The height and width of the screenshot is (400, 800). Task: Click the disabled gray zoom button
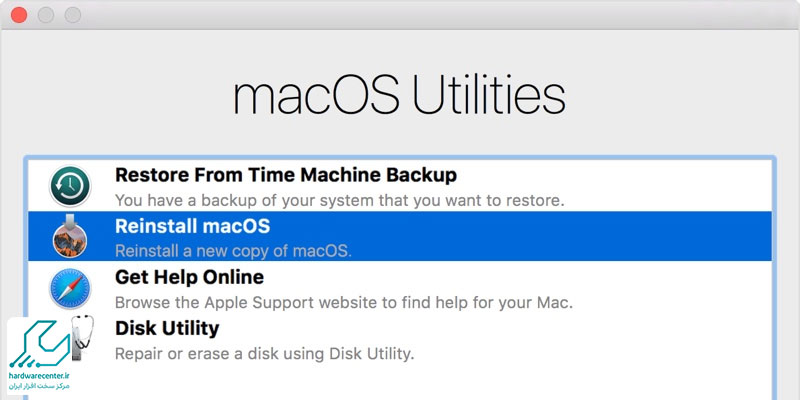(x=73, y=15)
